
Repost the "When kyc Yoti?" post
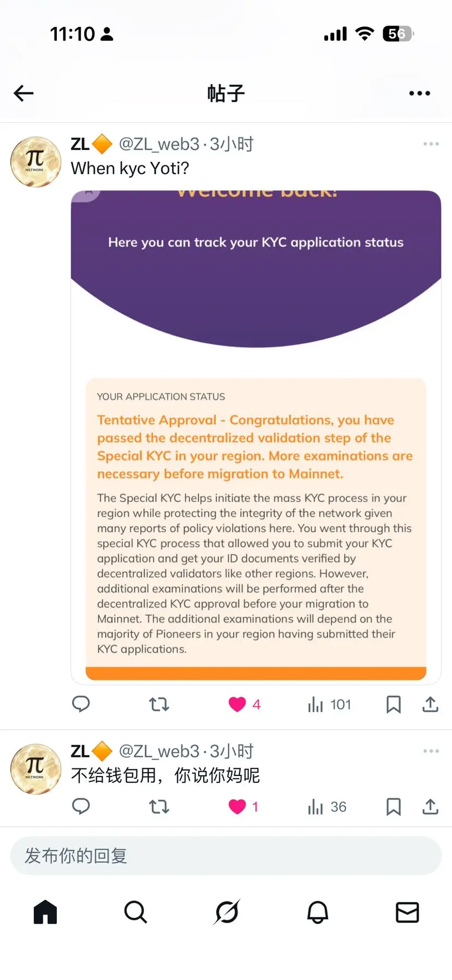point(159,704)
